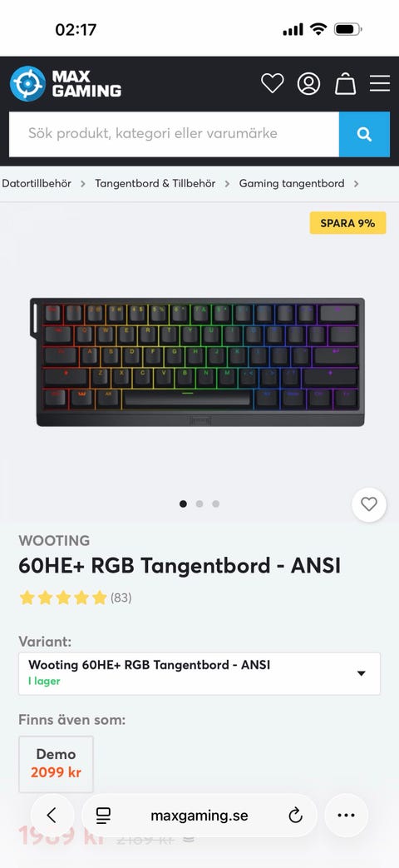The height and width of the screenshot is (868, 399).
Task: Select the Demo 2099 kr option
Action: [x=56, y=764]
